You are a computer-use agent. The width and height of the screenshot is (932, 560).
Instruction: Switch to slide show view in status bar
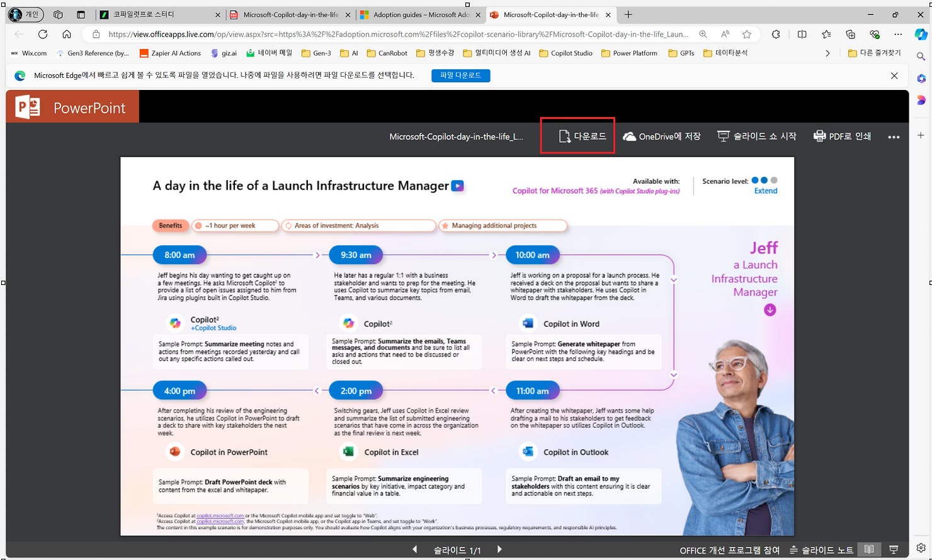pos(894,549)
